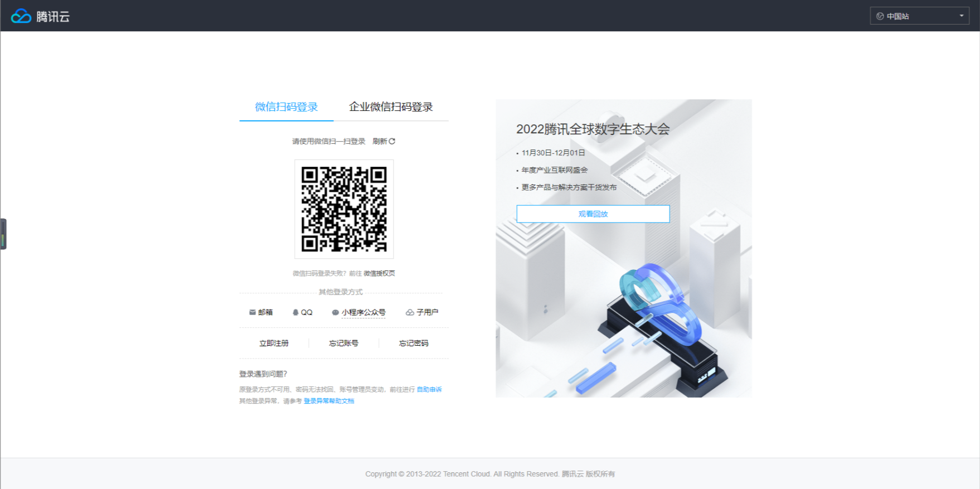Open the 自助申诉 appeal link

[429, 389]
